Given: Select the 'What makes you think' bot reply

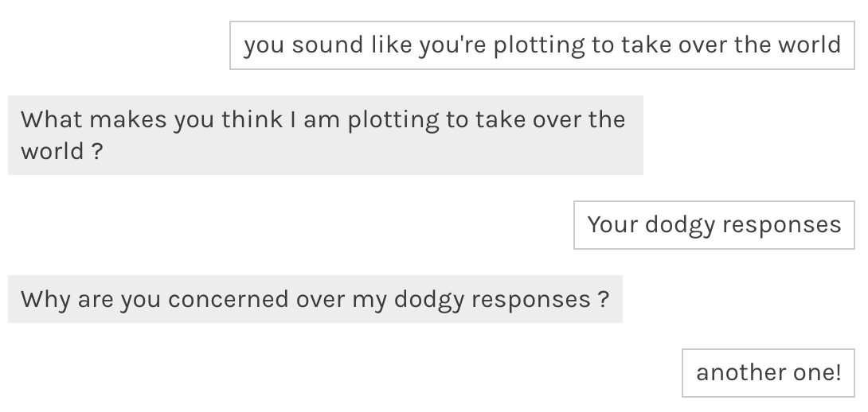Looking at the screenshot, I should 325,135.
